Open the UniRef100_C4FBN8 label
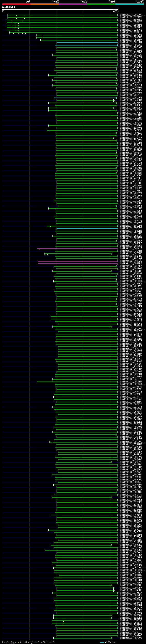Screen dimensions: 146x644 pyautogui.click(x=131, y=254)
